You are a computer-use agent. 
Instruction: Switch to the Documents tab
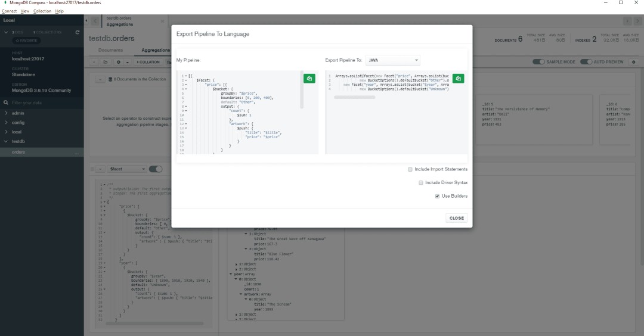110,51
